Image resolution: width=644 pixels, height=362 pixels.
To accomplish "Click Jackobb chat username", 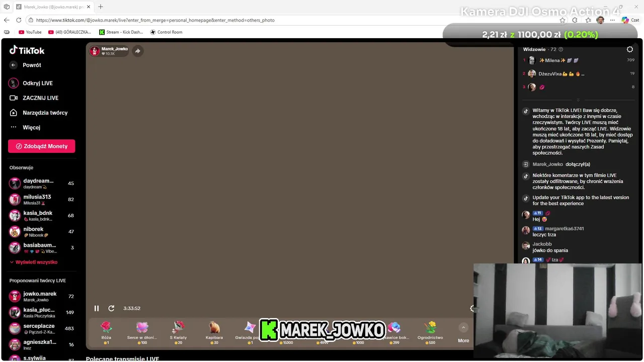I will (542, 244).
